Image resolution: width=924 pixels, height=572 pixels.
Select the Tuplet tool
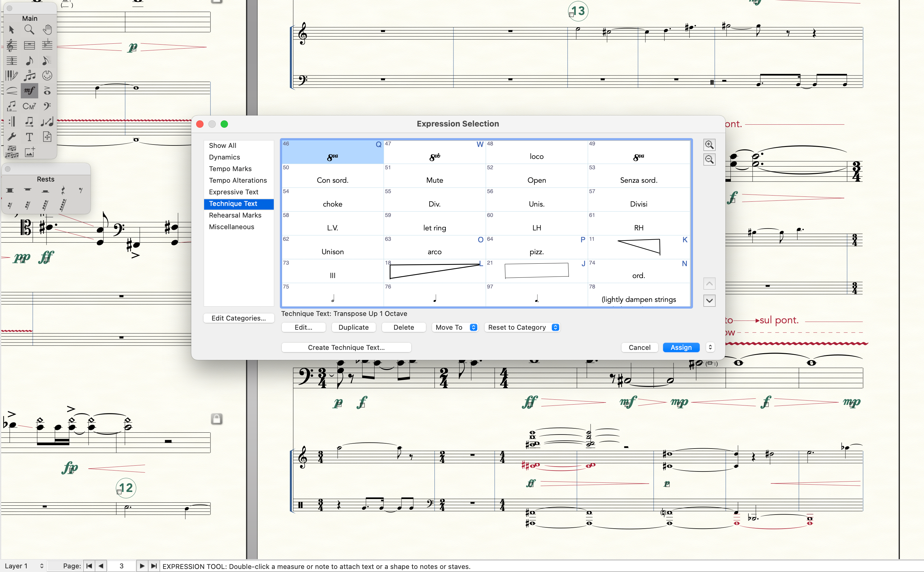point(29,76)
